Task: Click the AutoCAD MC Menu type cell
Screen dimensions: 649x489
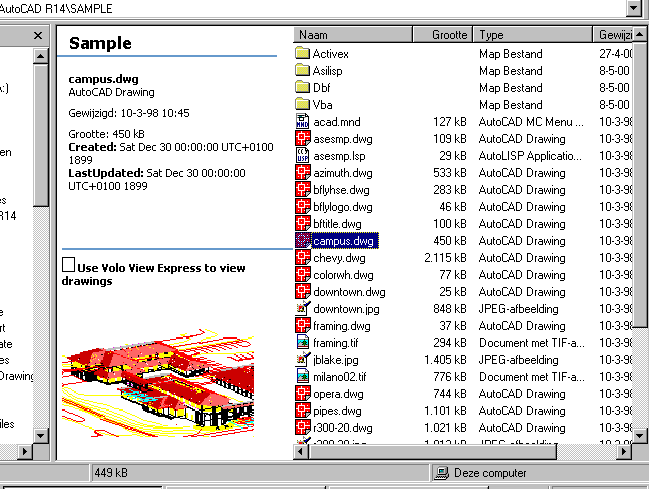Action: click(x=531, y=122)
